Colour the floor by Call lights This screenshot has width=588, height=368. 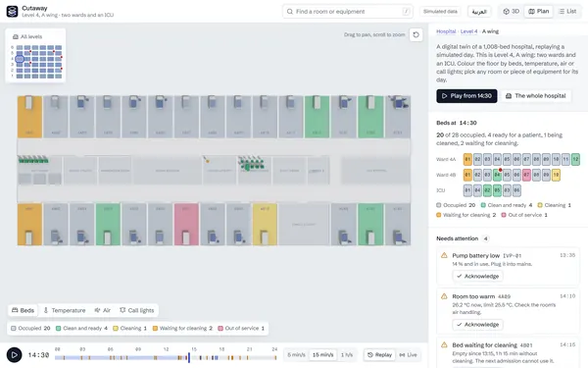[x=136, y=310]
